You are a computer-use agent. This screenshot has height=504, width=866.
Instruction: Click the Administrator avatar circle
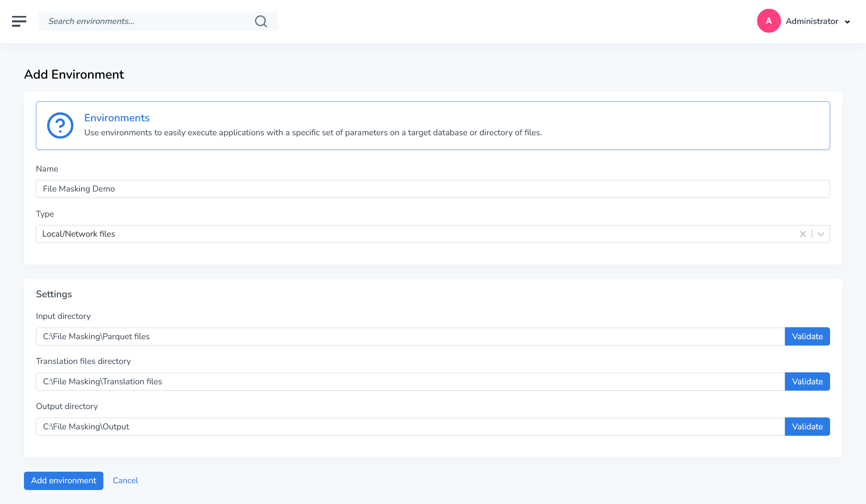tap(768, 21)
